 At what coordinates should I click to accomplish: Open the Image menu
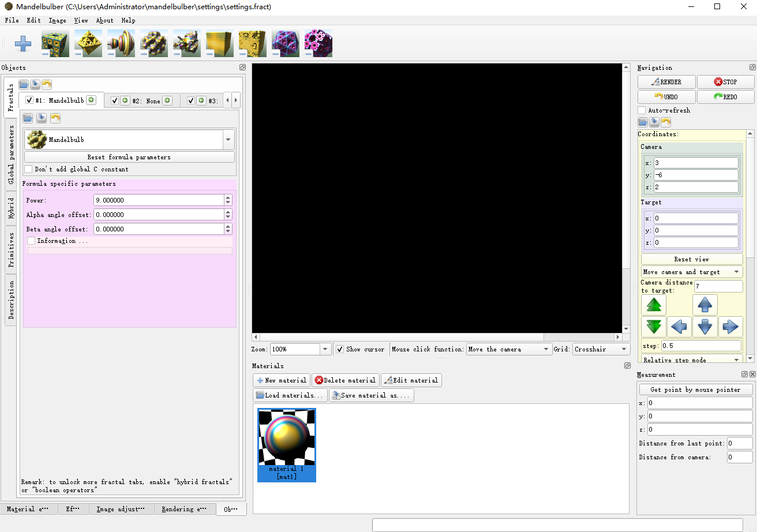tap(57, 20)
